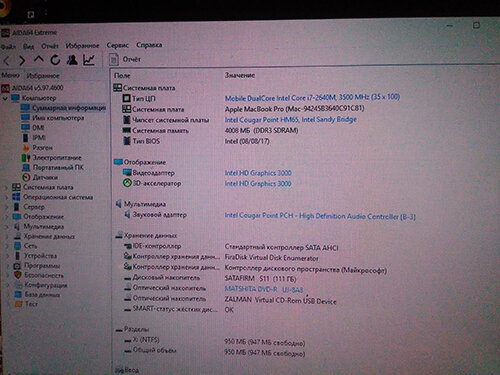Open the Intel Cougar Point HM65 chipset link
The width and height of the screenshot is (500, 375).
click(291, 119)
